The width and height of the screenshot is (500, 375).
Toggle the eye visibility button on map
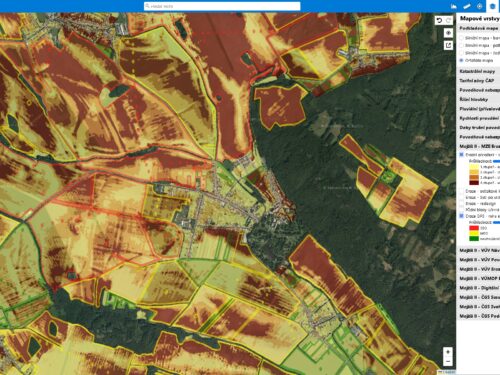click(x=448, y=33)
